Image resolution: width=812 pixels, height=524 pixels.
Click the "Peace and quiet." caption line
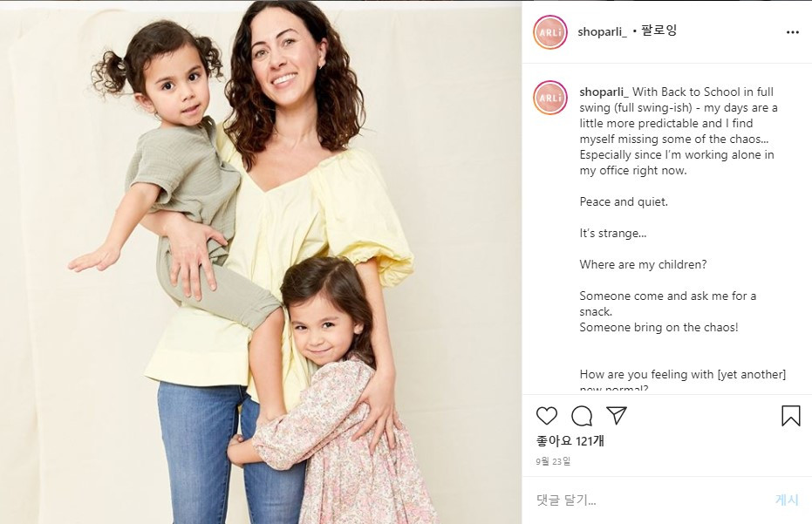(624, 202)
